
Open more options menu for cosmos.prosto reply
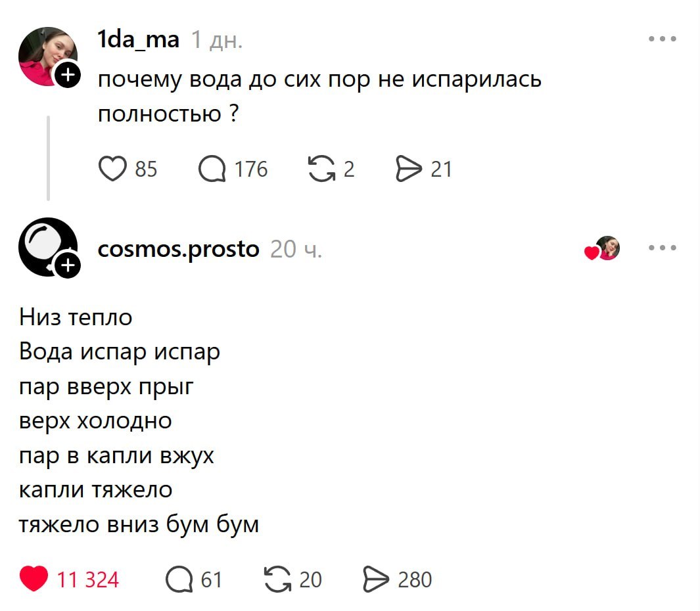[x=662, y=248]
